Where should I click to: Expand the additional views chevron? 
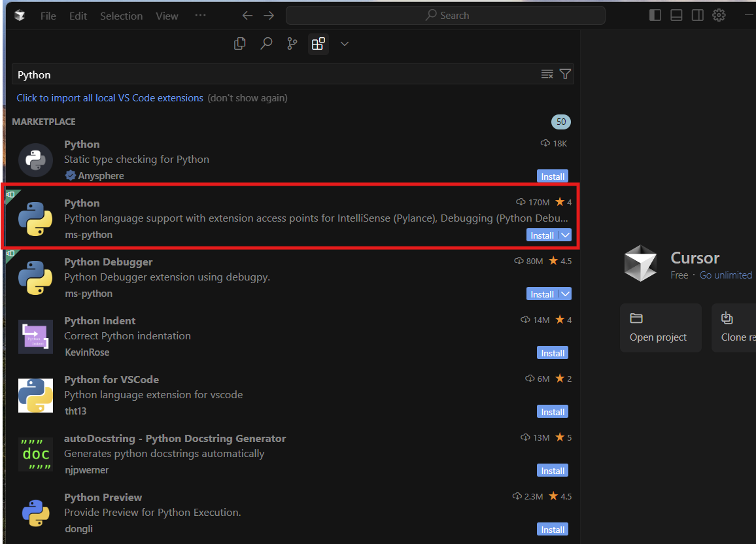click(344, 44)
